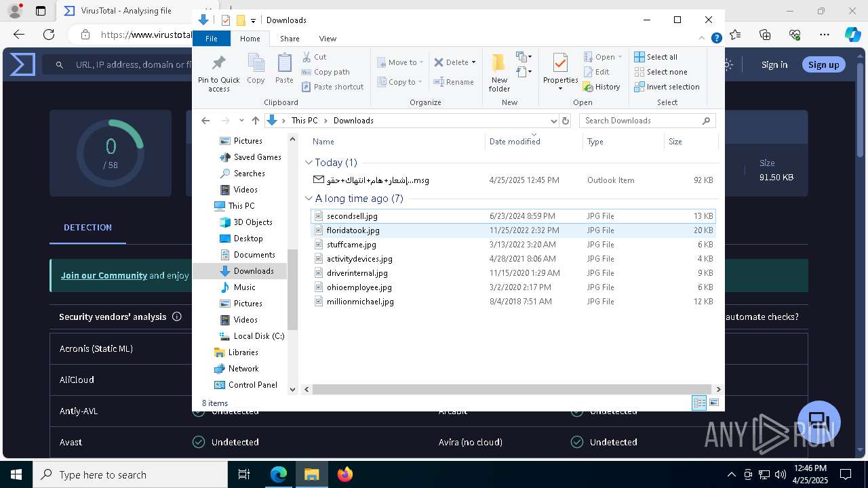This screenshot has height=488, width=868.
Task: Go back in Explorer navigation
Action: (x=205, y=121)
